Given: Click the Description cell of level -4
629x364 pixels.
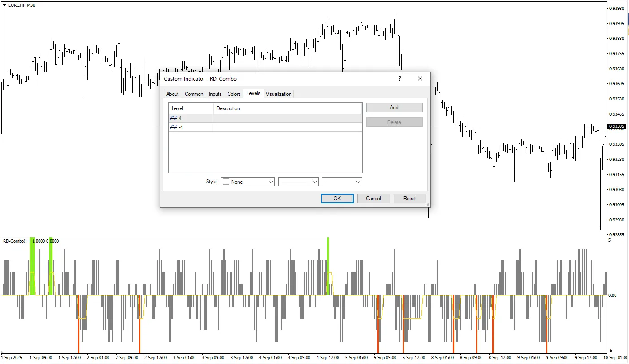Looking at the screenshot, I should 287,127.
